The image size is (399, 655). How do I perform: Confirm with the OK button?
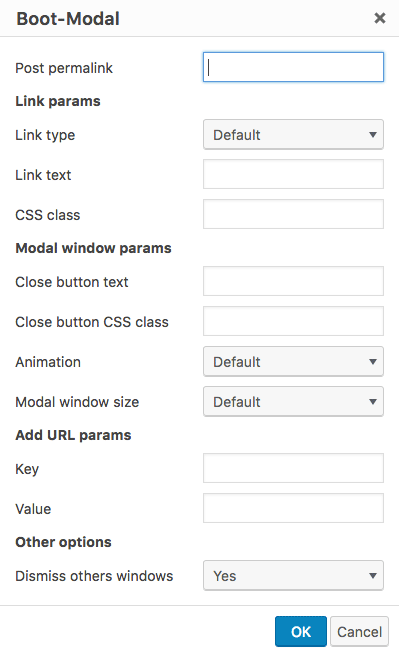[301, 632]
